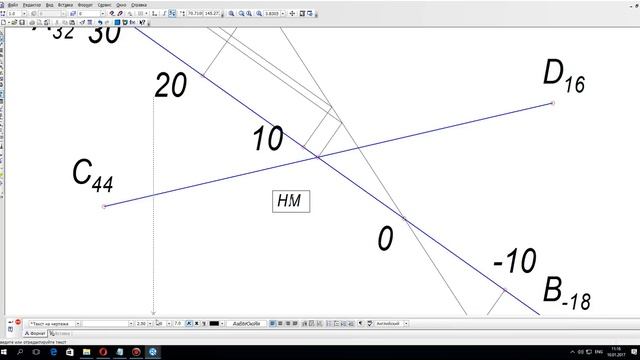Open File Explorer from taskbar
Image resolution: width=640 pixels, height=360 pixels.
point(87,352)
